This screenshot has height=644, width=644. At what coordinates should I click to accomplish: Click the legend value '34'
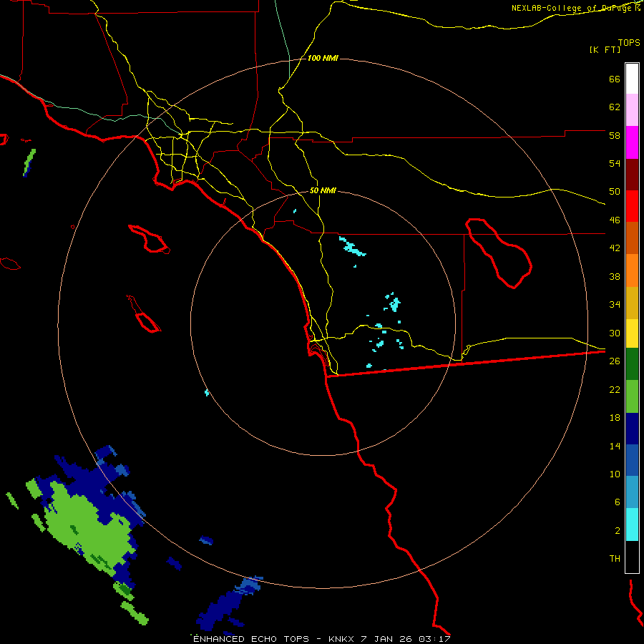coord(615,305)
